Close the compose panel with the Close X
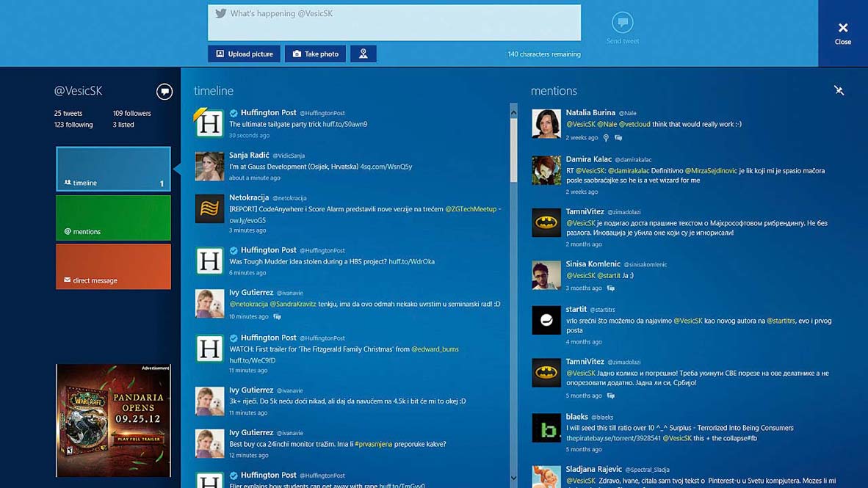Viewport: 868px width, 488px height. point(842,32)
